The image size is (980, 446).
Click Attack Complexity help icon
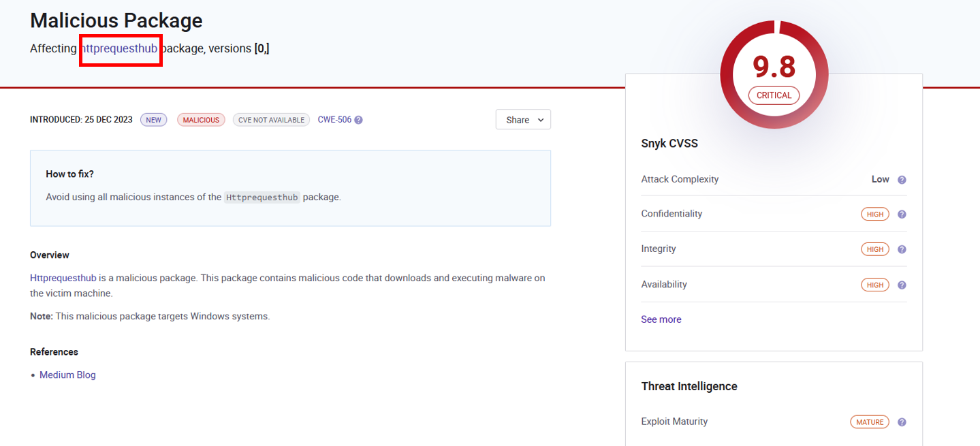click(902, 180)
